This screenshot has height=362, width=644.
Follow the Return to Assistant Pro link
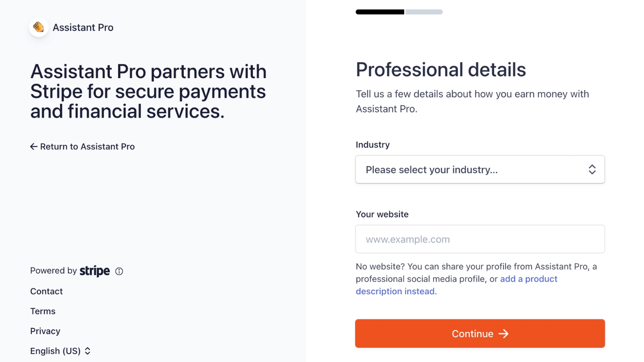82,147
